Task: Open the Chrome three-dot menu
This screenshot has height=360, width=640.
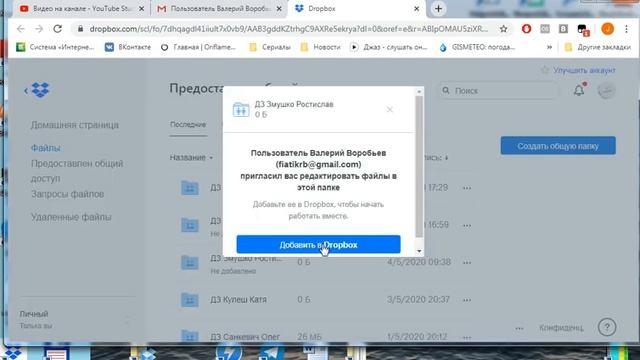Action: pos(627,29)
